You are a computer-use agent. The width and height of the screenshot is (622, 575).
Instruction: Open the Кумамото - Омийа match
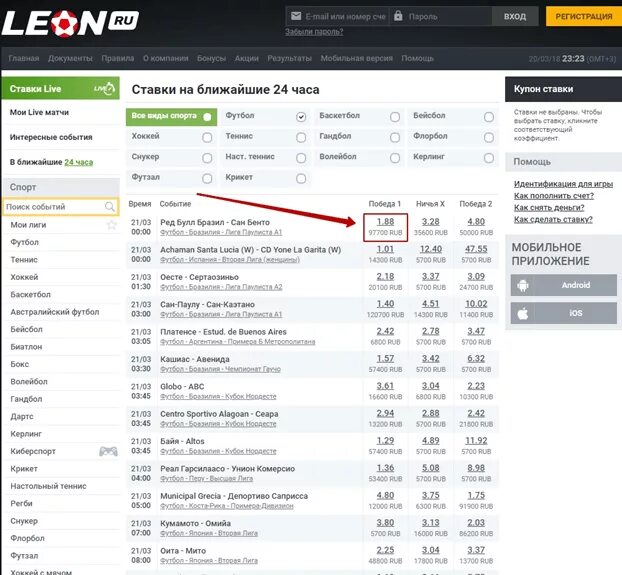[x=195, y=523]
